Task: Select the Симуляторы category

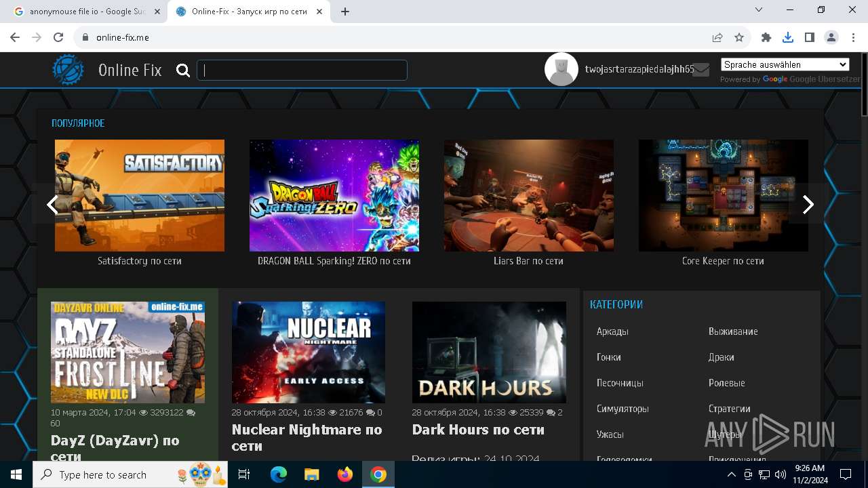Action: point(623,409)
